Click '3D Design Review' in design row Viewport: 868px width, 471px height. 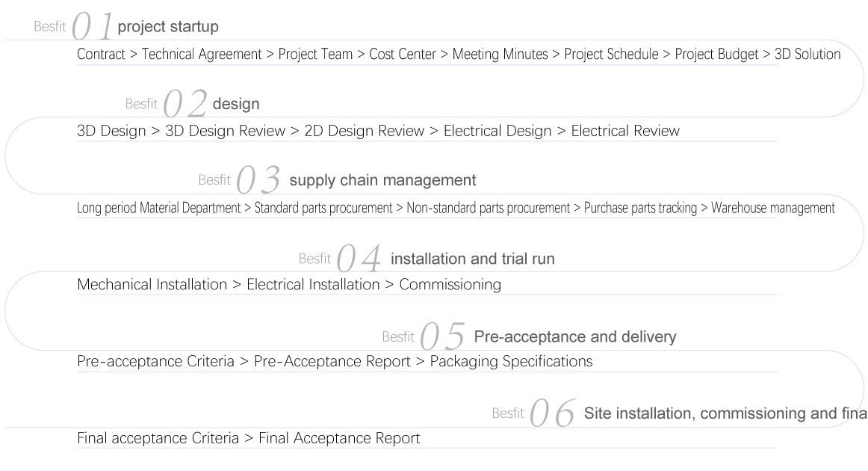[225, 132]
